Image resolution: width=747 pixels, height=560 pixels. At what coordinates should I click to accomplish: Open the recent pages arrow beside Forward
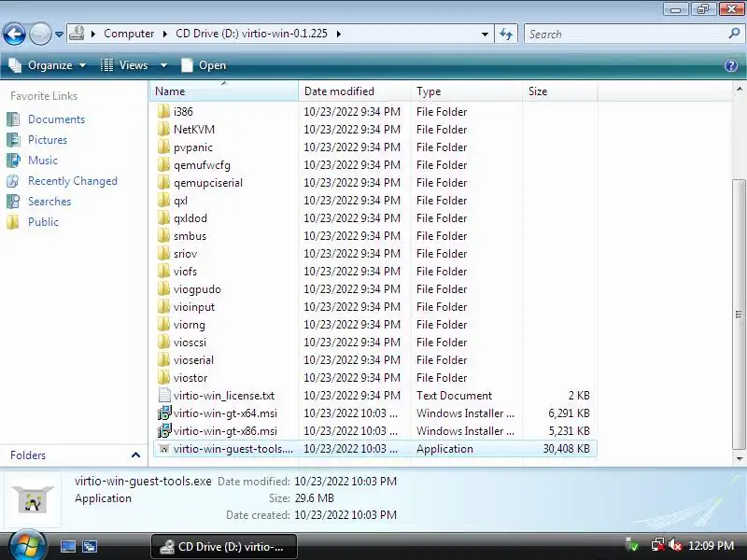pyautogui.click(x=59, y=35)
